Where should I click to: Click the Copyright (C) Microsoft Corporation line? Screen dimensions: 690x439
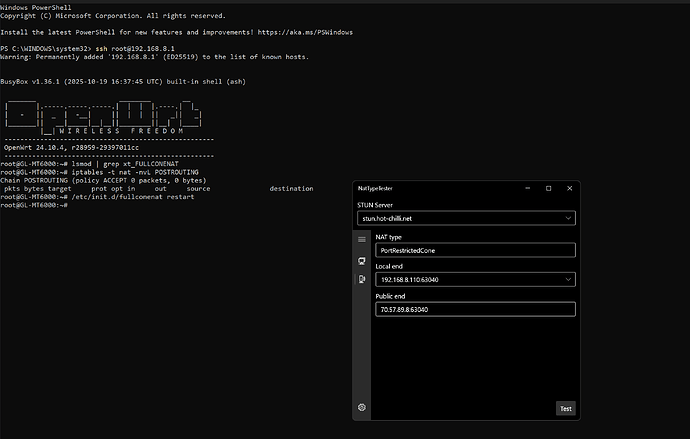[113, 15]
